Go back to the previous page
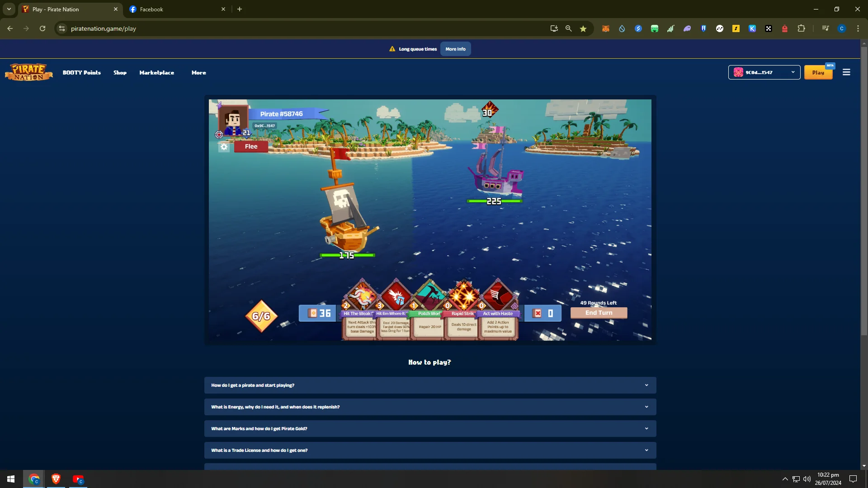Screen dimensions: 868x488 [x=10, y=28]
